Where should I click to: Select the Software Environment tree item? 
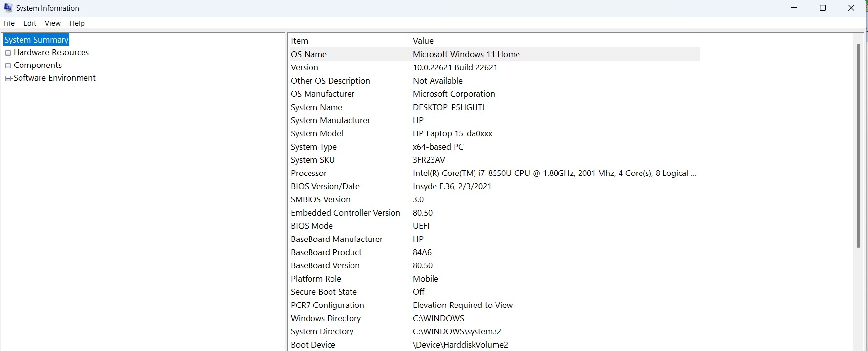[55, 78]
